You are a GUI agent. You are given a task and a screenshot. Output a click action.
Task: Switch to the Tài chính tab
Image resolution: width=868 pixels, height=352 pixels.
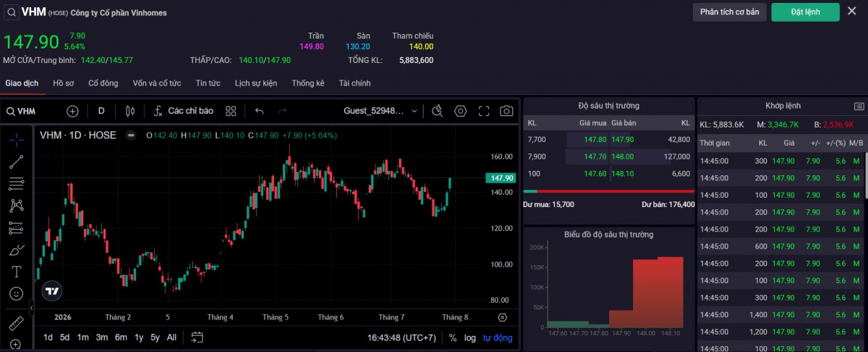click(x=354, y=83)
